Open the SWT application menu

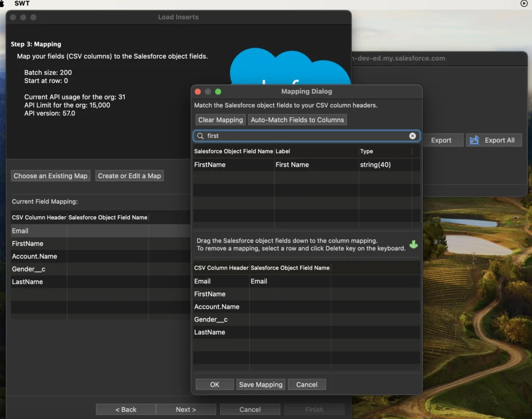pos(22,4)
